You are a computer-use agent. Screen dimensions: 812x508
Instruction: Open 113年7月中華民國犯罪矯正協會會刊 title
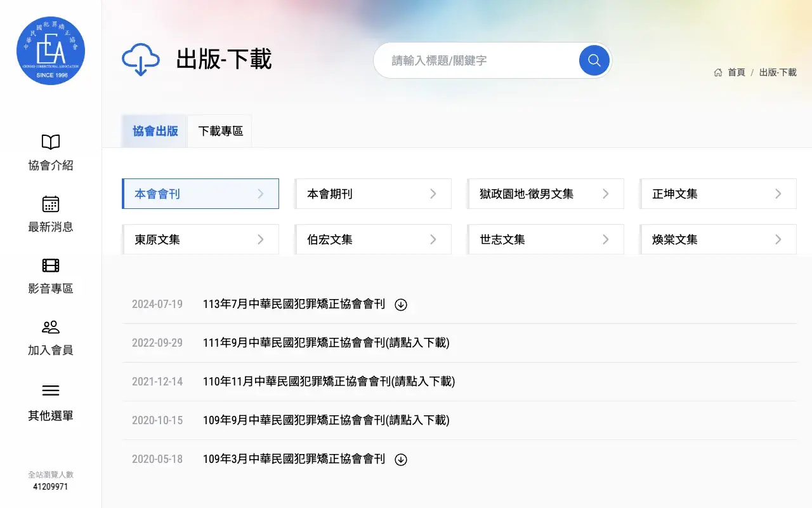coord(294,304)
